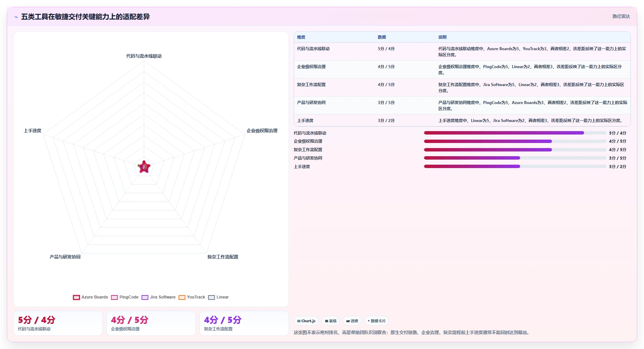Click the title icon beside 五类工具
Viewport: 644px width, 349px height.
tap(16, 17)
